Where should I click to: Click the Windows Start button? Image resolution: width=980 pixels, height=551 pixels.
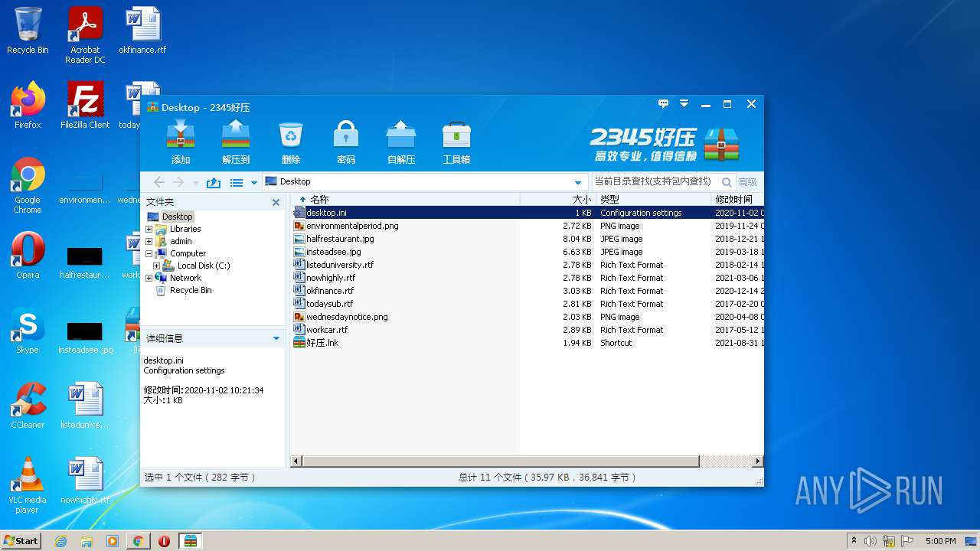coord(21,540)
